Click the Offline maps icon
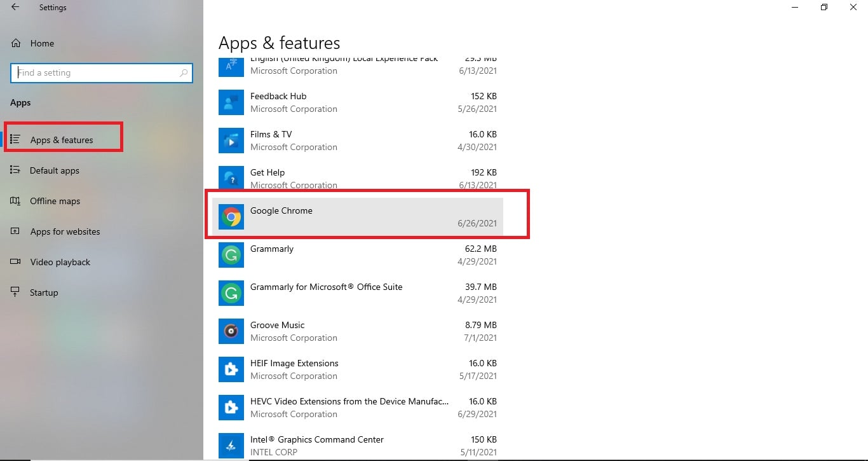This screenshot has height=461, width=868. (16, 201)
